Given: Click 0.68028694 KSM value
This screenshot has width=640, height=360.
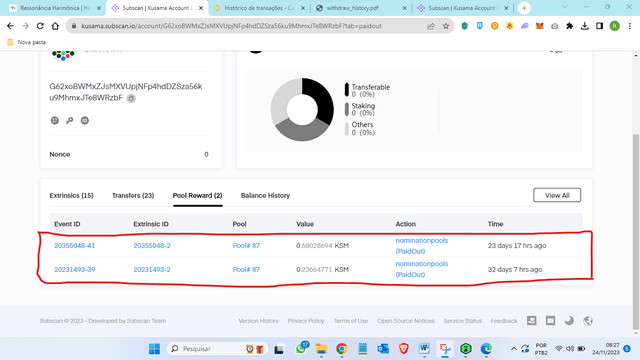Looking at the screenshot, I should point(322,246).
